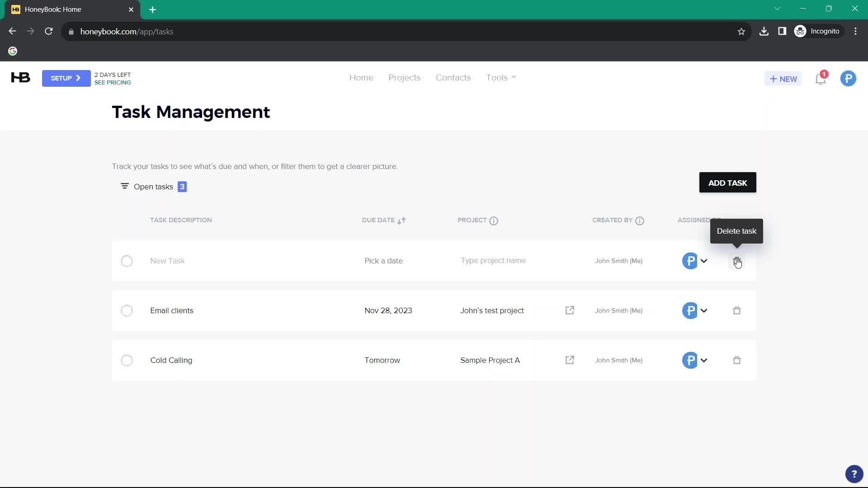
Task: Expand the assigned user dropdown for New Task
Action: (x=704, y=260)
